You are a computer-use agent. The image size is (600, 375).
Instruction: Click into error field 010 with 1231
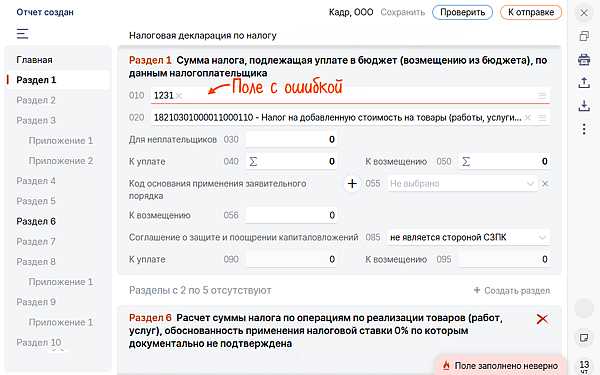350,96
